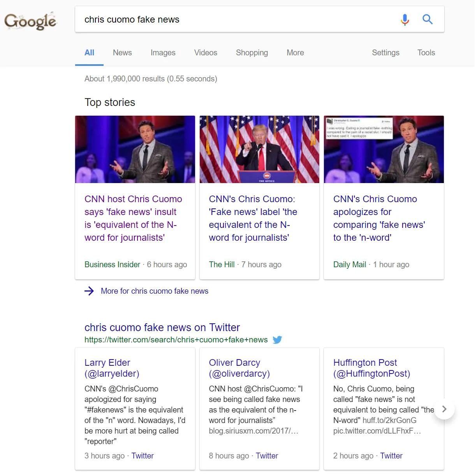475x476 pixels.
Task: Click the '8 hours ago' timestamp
Action: click(x=229, y=456)
